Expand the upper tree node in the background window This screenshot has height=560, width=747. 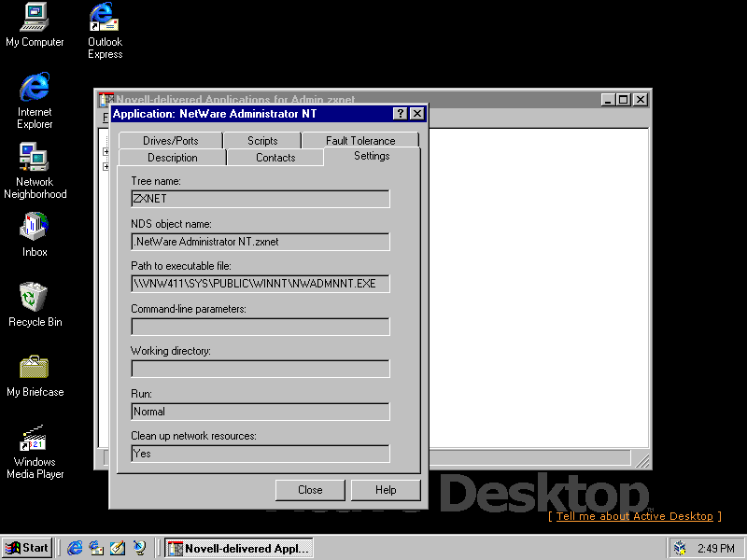(106, 152)
